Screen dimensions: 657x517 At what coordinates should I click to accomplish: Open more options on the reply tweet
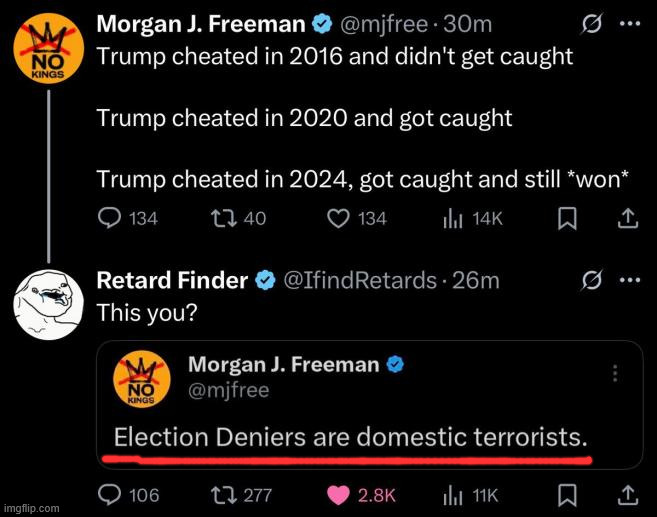click(630, 280)
